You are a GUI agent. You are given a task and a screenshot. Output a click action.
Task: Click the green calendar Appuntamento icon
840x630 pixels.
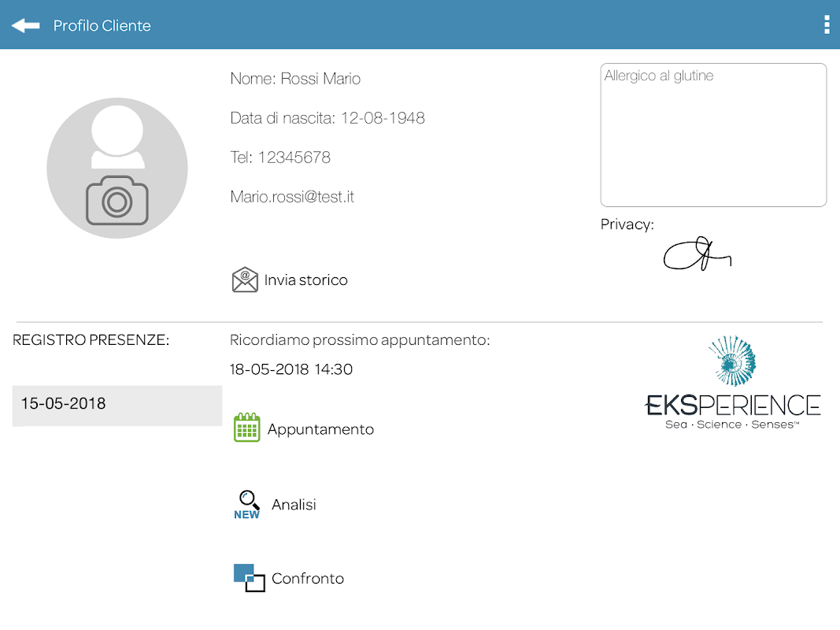point(247,428)
